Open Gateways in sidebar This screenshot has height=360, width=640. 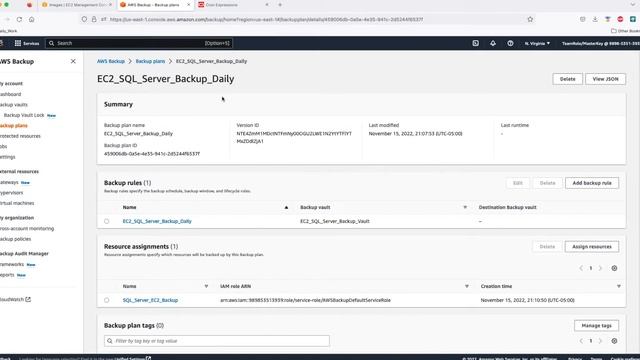tap(9, 182)
